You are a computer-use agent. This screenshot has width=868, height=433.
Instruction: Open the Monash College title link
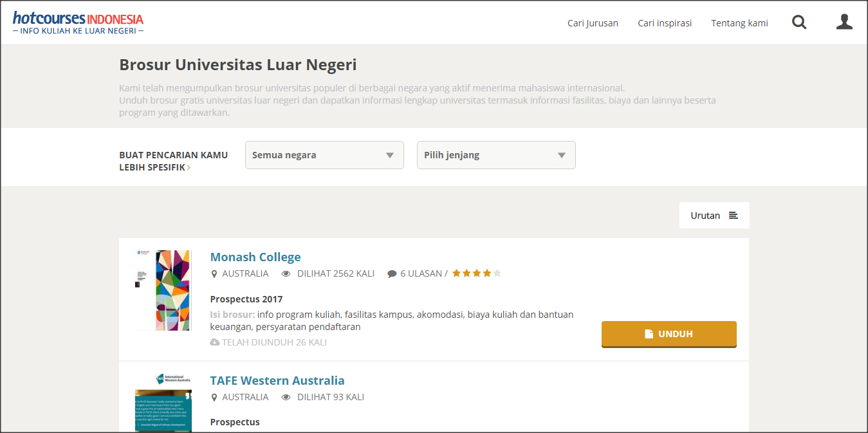tap(255, 257)
